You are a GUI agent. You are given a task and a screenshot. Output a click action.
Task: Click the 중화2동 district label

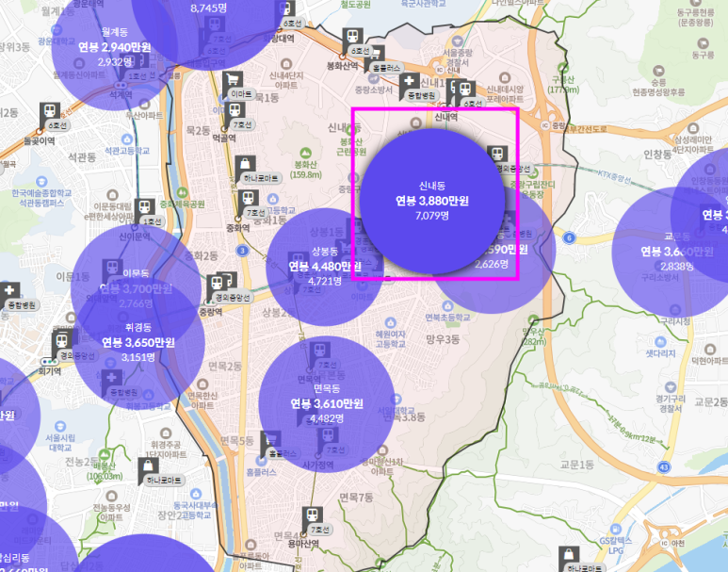201,255
